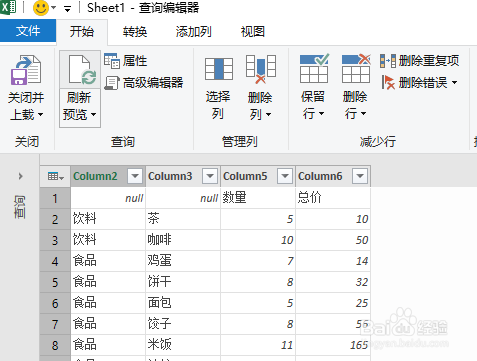Click the 饮料 cell in row 3
This screenshot has width=477, height=361.
click(108, 240)
